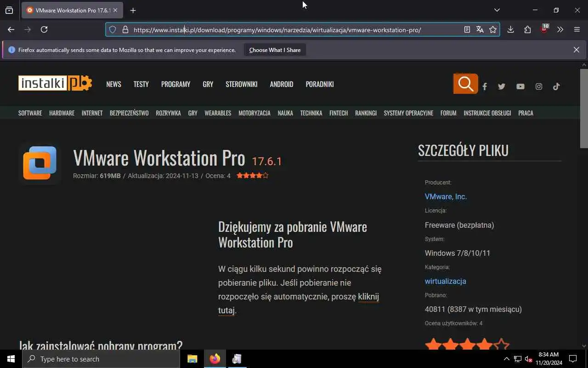Click the page vertical scrollbar thumb
This screenshot has width=588, height=368.
pyautogui.click(x=584, y=109)
